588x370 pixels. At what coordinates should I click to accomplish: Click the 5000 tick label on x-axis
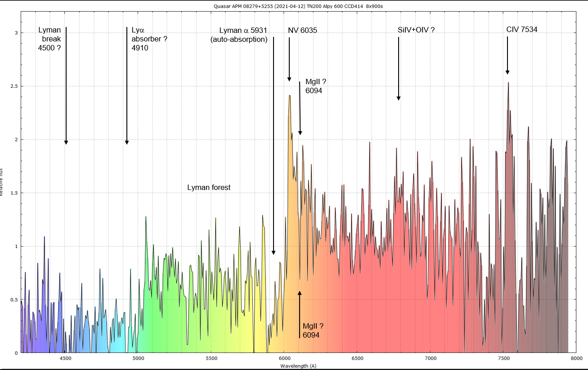[138, 359]
